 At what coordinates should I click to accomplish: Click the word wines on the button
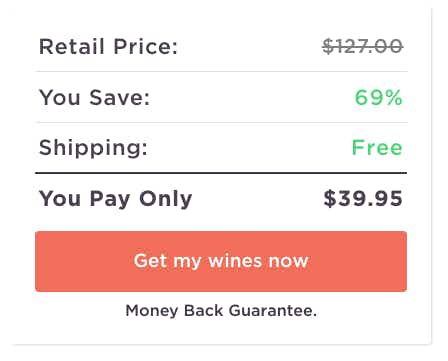coord(236,261)
